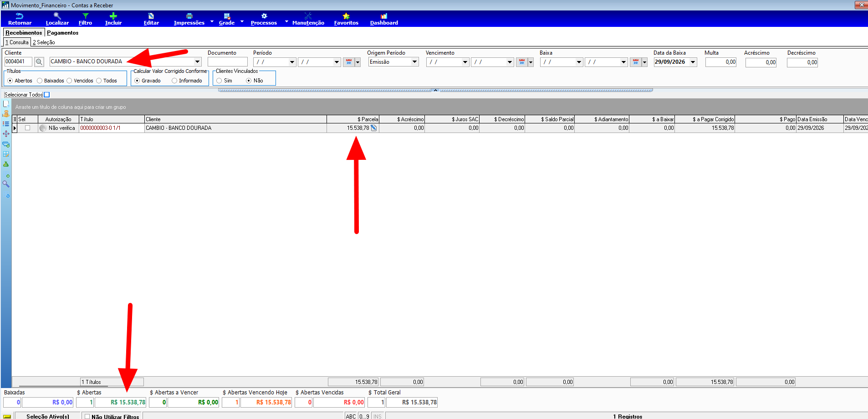Image resolution: width=868 pixels, height=419 pixels.
Task: Select Sim for Clientes Vinculados
Action: click(x=219, y=81)
